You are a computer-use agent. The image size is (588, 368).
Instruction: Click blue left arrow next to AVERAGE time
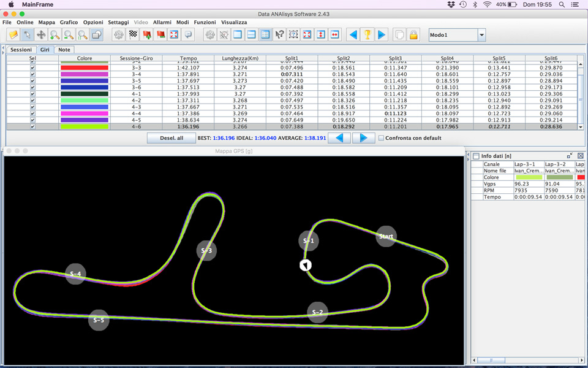click(x=339, y=138)
